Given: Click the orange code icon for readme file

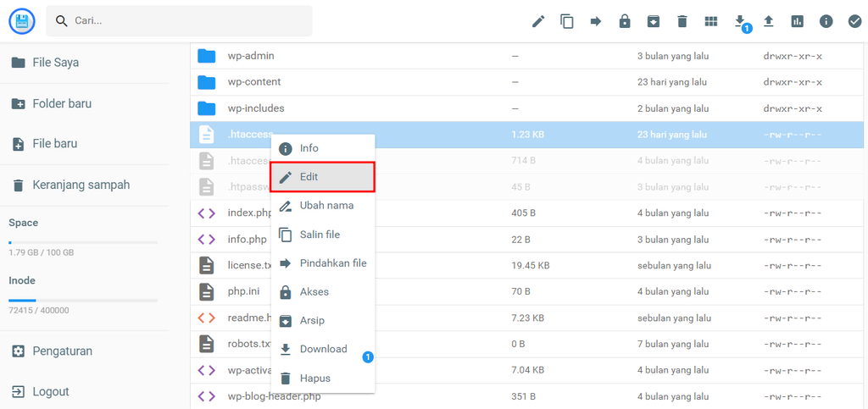Looking at the screenshot, I should 207,318.
